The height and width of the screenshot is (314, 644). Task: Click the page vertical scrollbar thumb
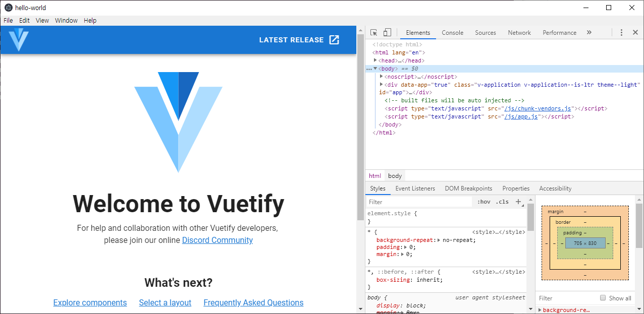[360, 126]
